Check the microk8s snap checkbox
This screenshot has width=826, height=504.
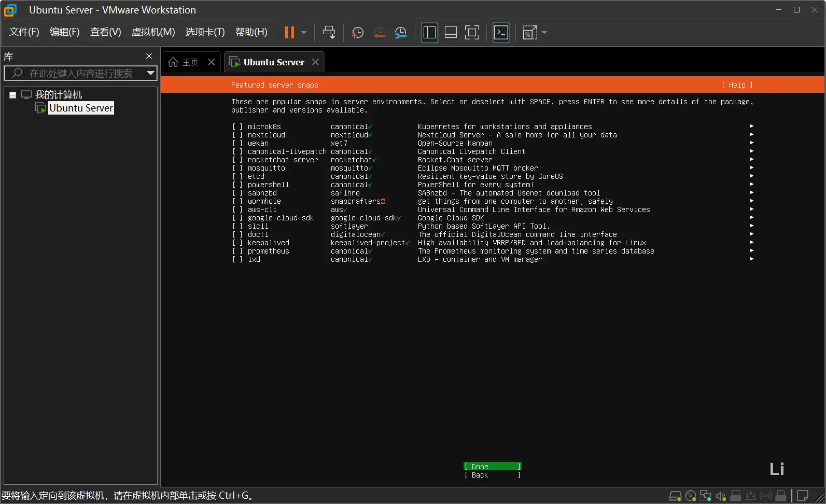(x=237, y=127)
